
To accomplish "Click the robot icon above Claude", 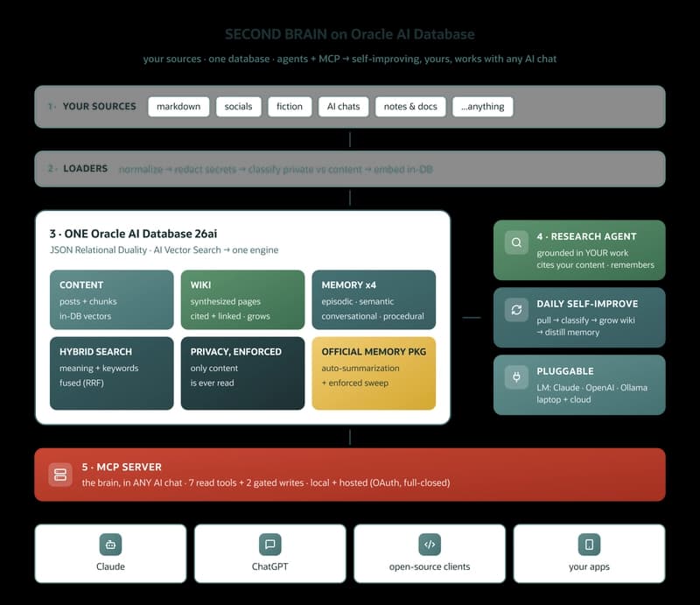I will [x=110, y=545].
